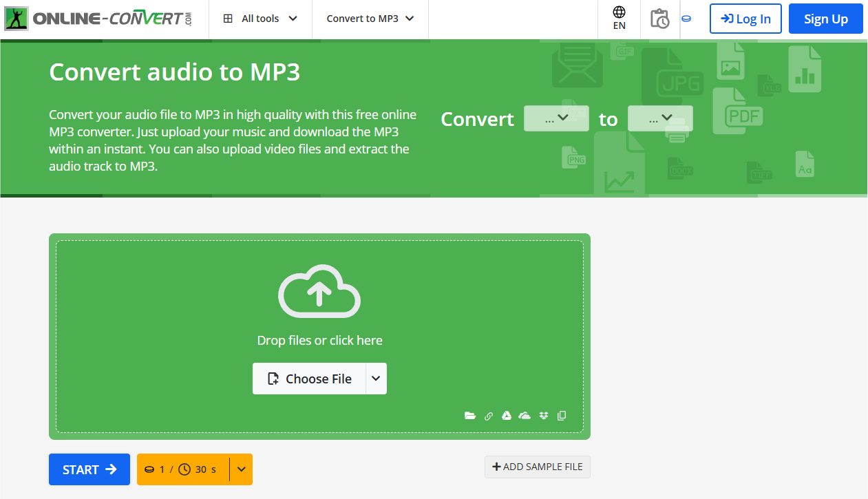Click the blue credits coin icon

(686, 19)
